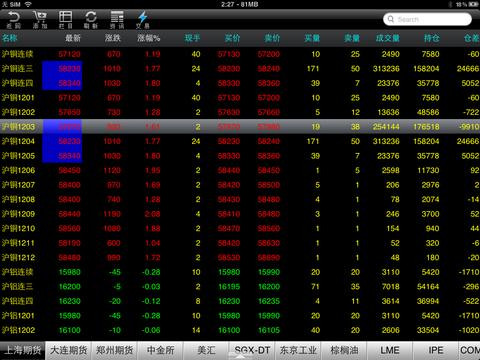Sort by the 买量 column header

312,38
